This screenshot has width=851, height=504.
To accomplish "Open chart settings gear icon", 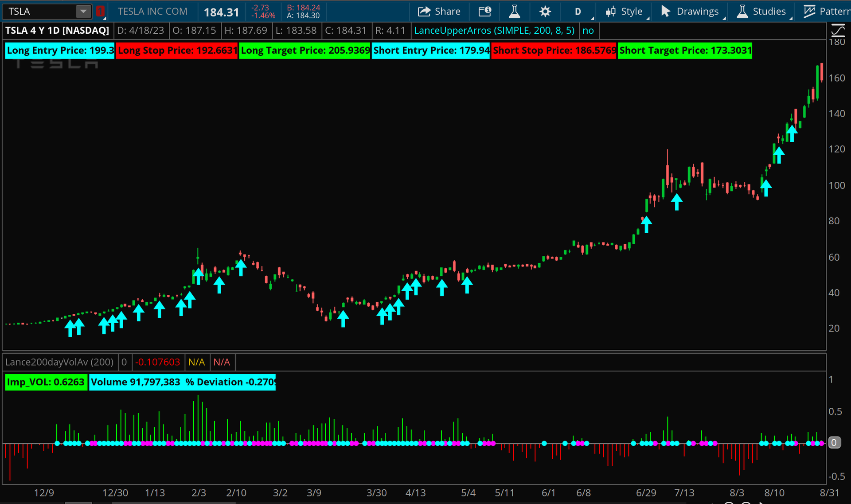I will tap(545, 11).
